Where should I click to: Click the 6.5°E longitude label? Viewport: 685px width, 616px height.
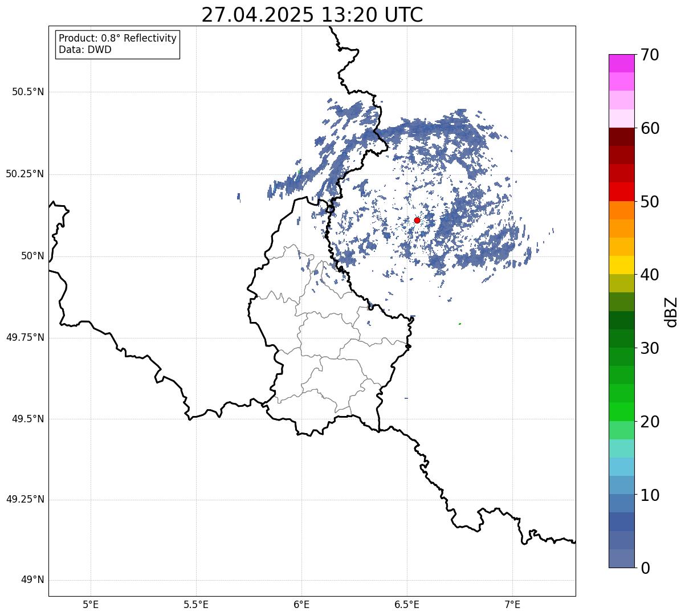coord(407,605)
